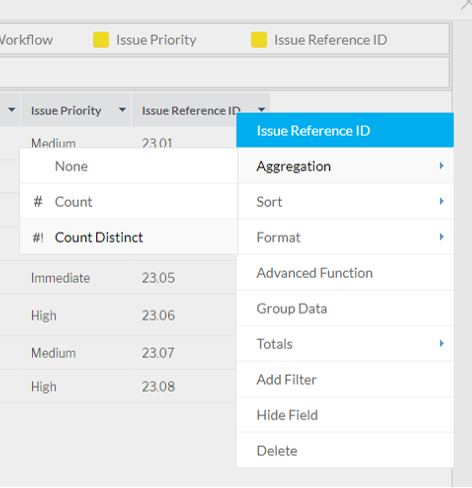Image resolution: width=472 pixels, height=488 pixels.
Task: Open the Format submenu
Action: pos(345,237)
